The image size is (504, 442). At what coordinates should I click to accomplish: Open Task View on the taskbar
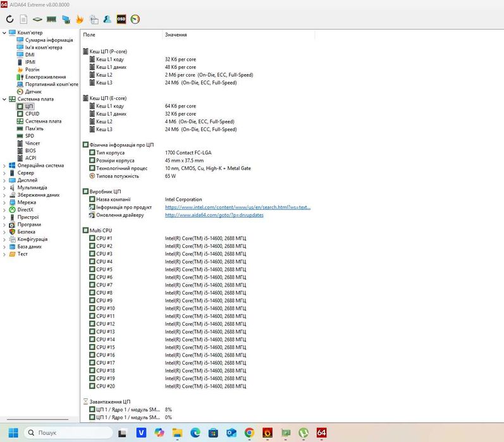pos(122,433)
